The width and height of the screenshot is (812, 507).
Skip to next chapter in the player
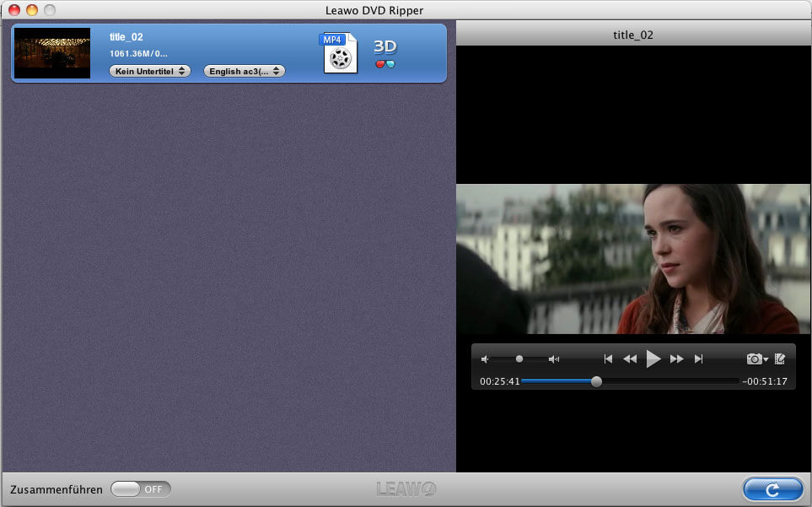point(698,359)
